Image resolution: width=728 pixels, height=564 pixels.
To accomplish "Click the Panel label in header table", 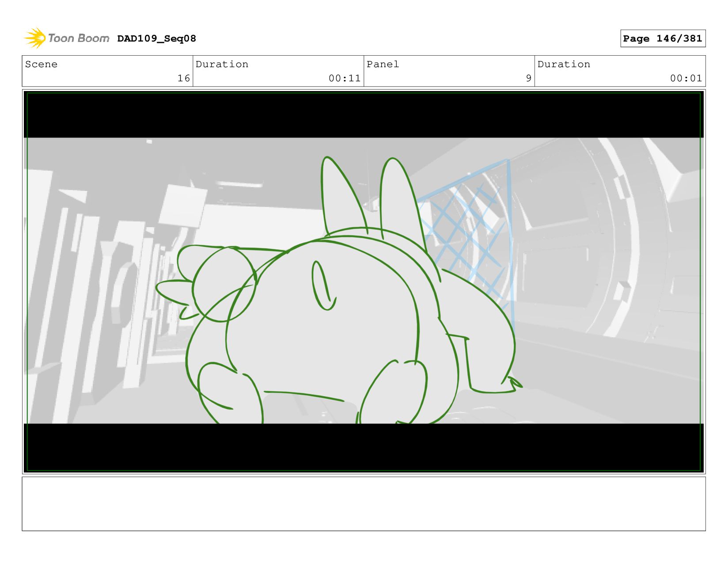I will [383, 64].
